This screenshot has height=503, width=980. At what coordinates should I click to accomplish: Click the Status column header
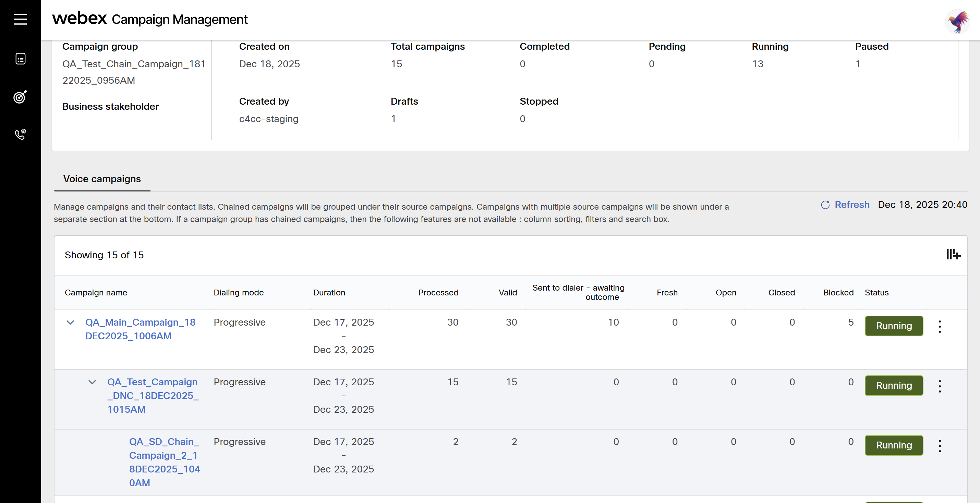click(x=876, y=292)
